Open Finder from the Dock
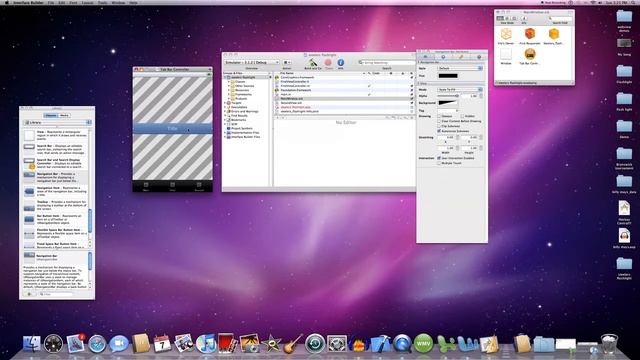This screenshot has height=360, width=640. (31, 344)
